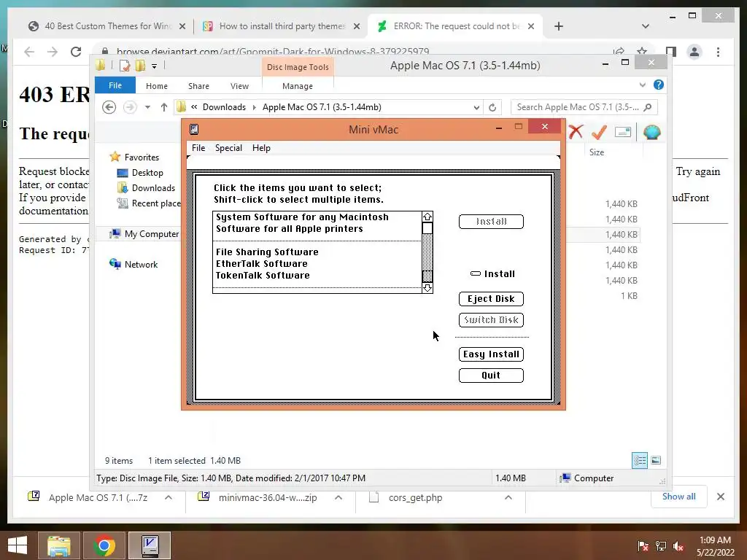Open the Explorer Share ribbon tab
The height and width of the screenshot is (560, 747).
[198, 86]
